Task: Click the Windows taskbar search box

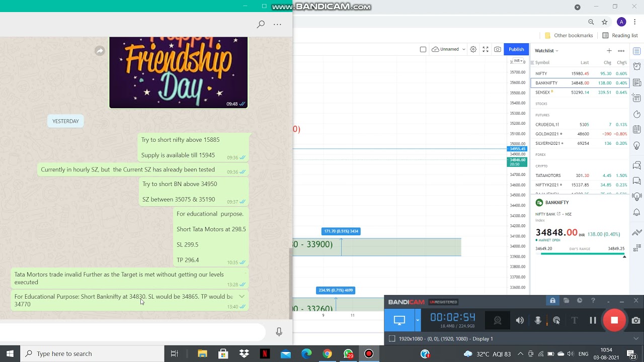Action: coord(92,353)
